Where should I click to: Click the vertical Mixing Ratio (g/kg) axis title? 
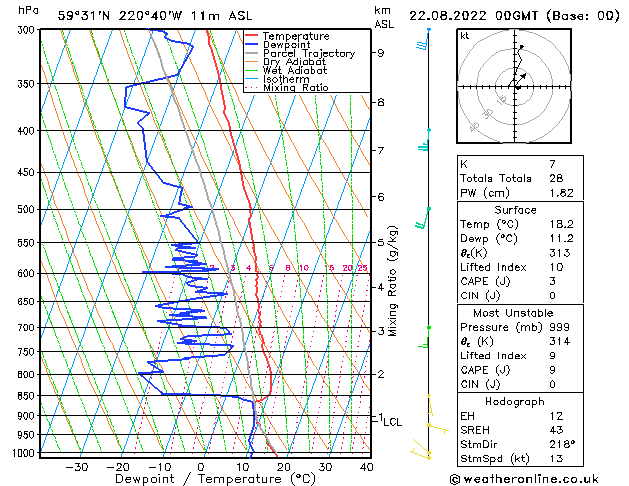393,281
